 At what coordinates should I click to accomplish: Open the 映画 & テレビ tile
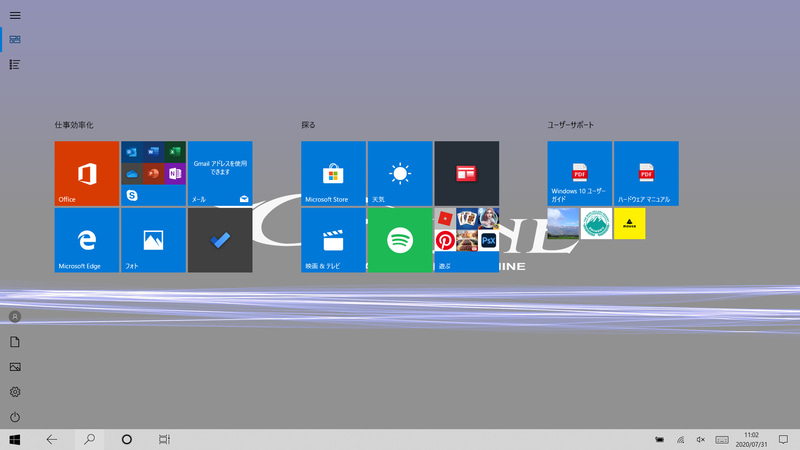tap(333, 240)
